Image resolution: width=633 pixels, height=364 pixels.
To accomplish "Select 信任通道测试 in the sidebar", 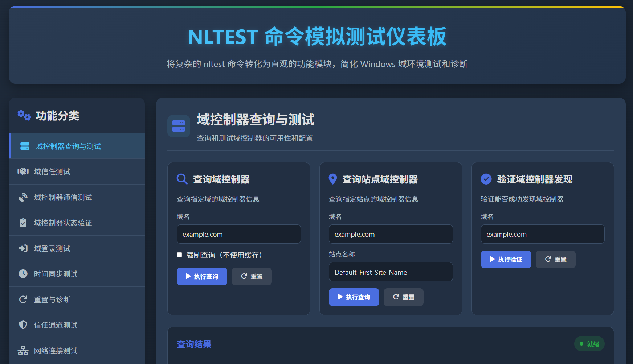I will point(77,325).
